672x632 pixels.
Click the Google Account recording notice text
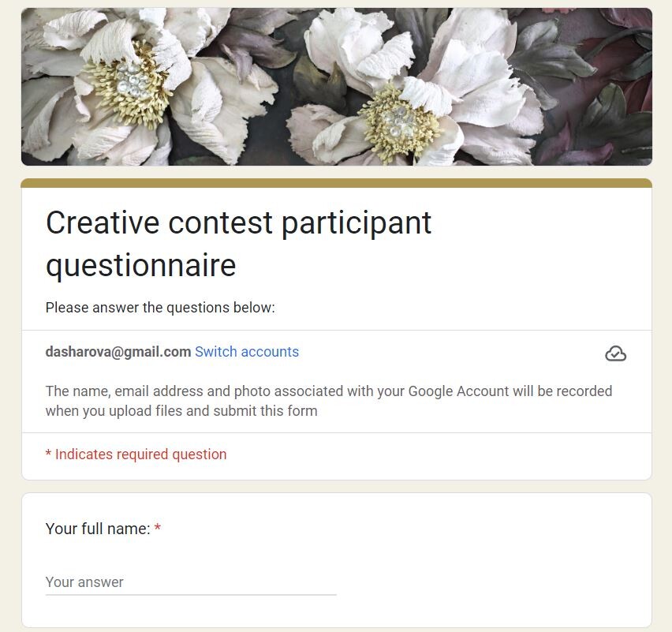(x=329, y=401)
